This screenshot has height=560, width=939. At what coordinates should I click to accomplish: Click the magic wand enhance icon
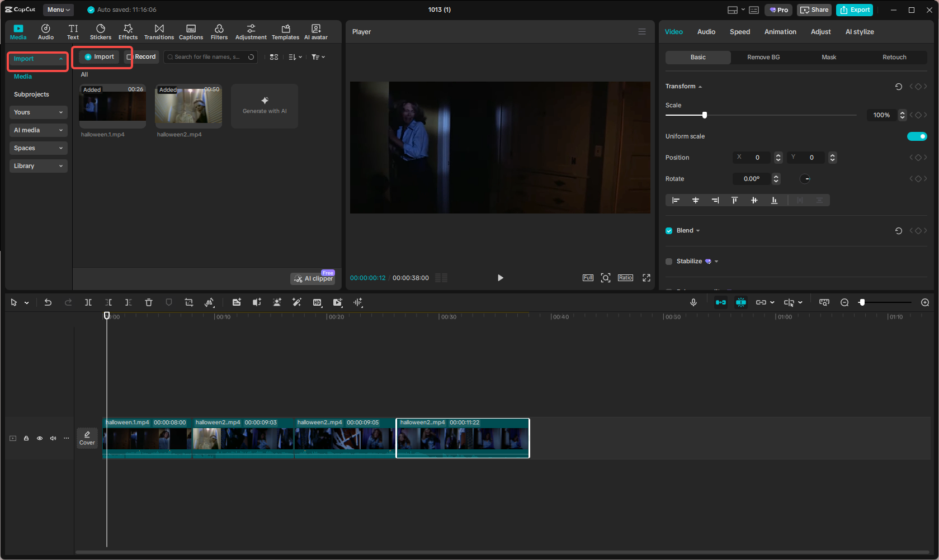pos(297,302)
